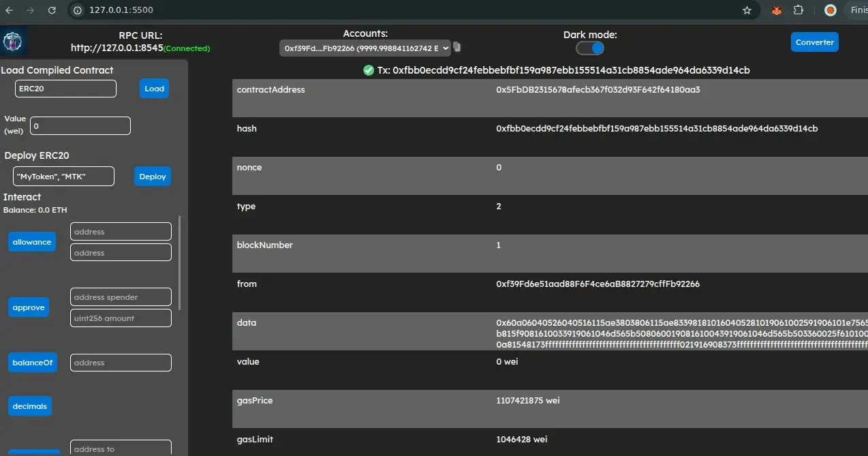The width and height of the screenshot is (868, 456).
Task: Toggle the Dark mode switch
Action: pos(589,48)
